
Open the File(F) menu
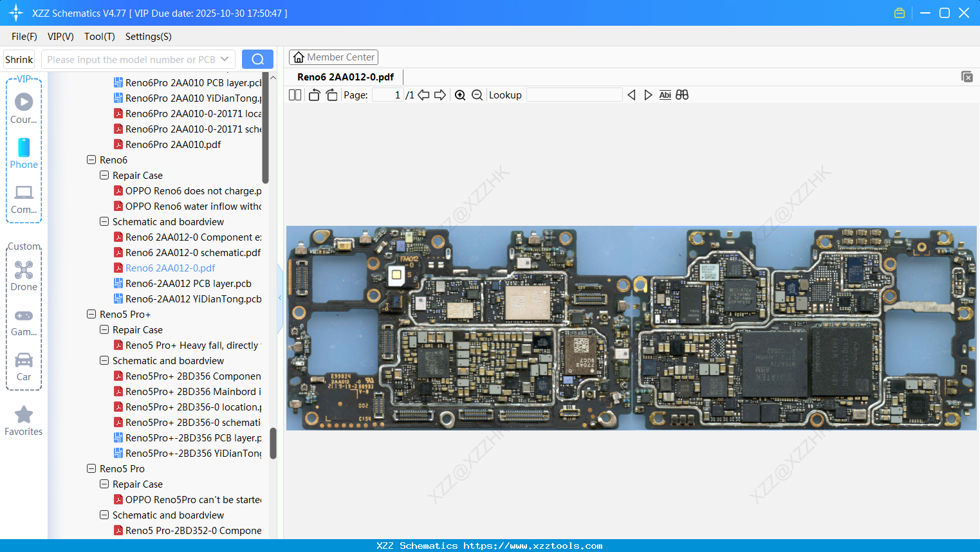click(x=24, y=37)
